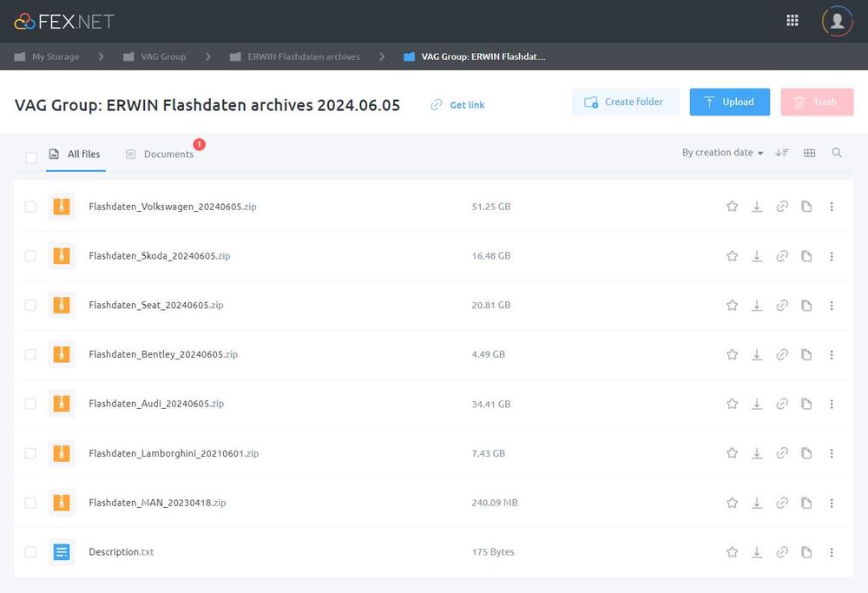Click the Upload button

[729, 102]
